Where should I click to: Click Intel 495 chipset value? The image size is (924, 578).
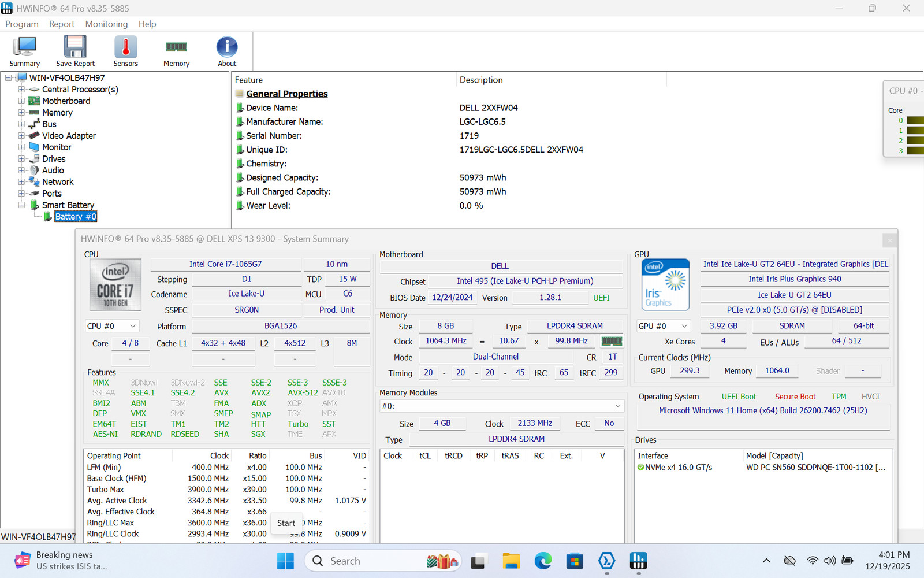(x=525, y=281)
